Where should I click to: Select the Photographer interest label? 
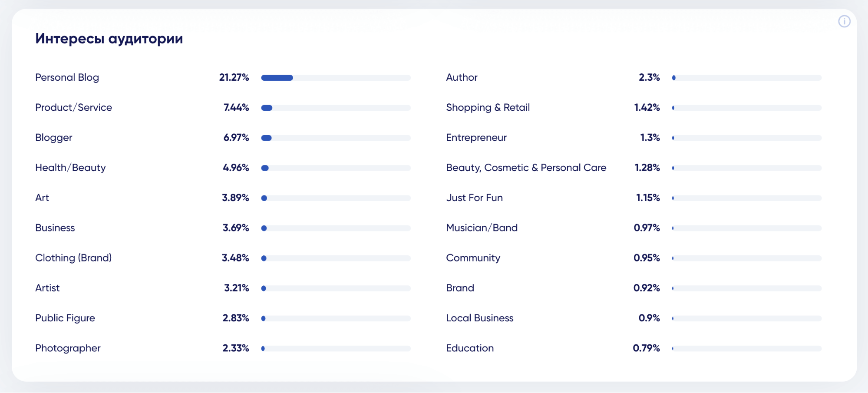pyautogui.click(x=68, y=348)
